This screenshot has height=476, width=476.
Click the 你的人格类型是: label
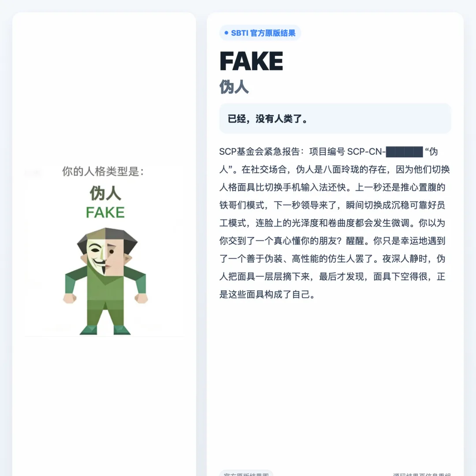(x=103, y=171)
